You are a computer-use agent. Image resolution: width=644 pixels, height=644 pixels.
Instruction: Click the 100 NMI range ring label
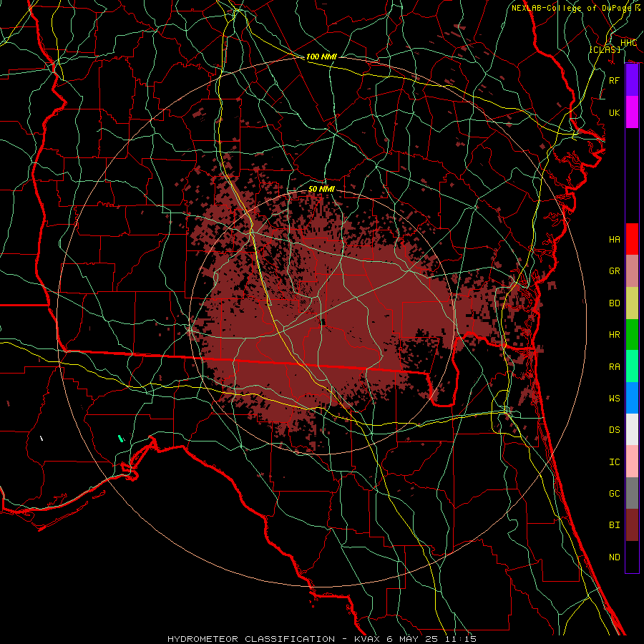(x=321, y=57)
